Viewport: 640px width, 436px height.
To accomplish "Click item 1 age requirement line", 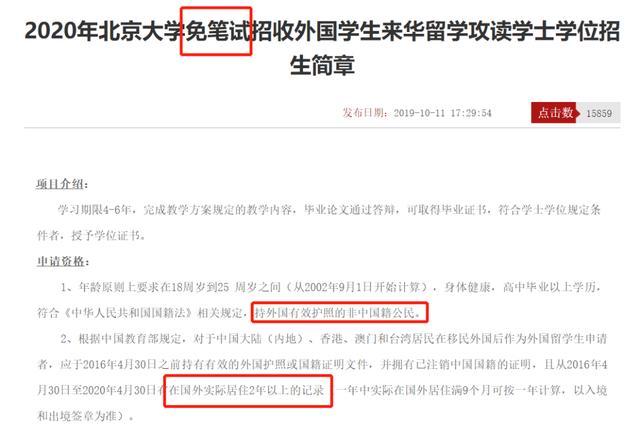I will pyautogui.click(x=331, y=287).
